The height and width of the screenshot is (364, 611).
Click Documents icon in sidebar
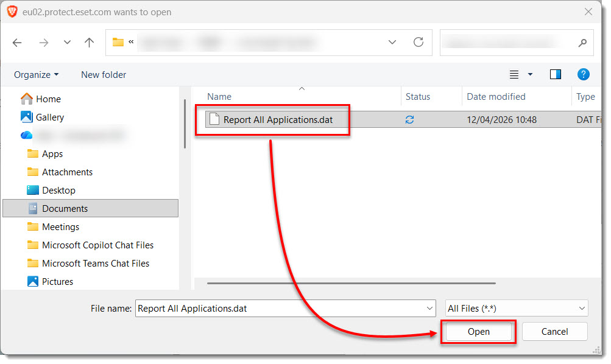coord(33,209)
